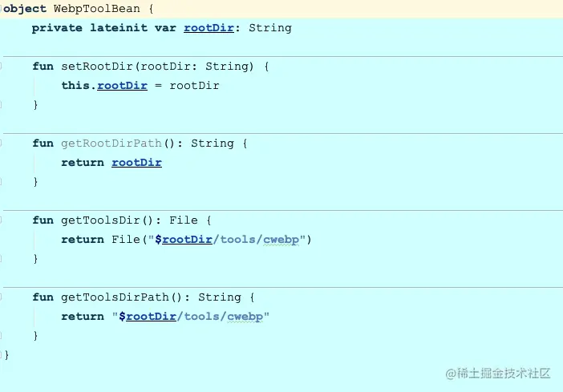This screenshot has width=563, height=392.
Task: Collapse the getRootDirPath function fold marker
Action: (x=1, y=143)
